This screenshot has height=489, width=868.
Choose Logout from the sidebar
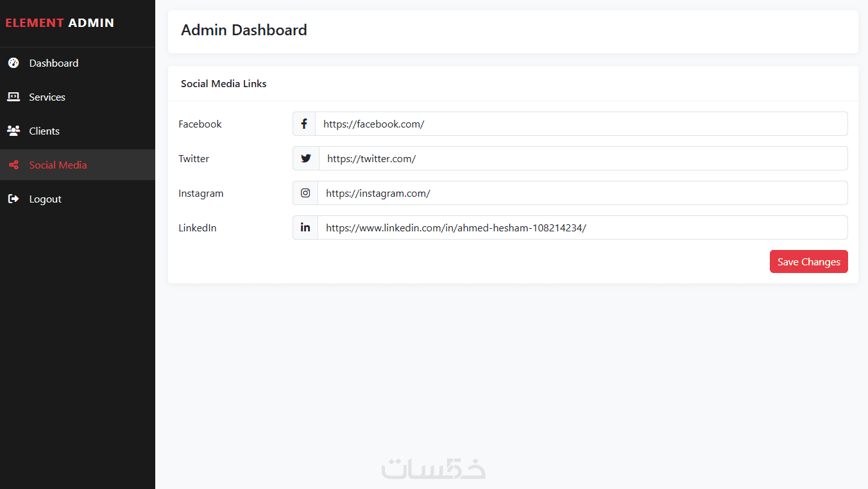click(x=78, y=199)
